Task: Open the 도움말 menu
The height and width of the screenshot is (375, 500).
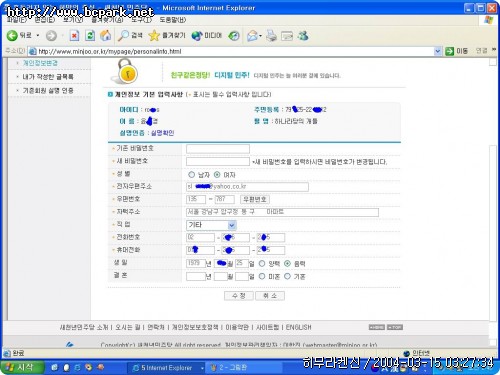Action: (x=173, y=20)
